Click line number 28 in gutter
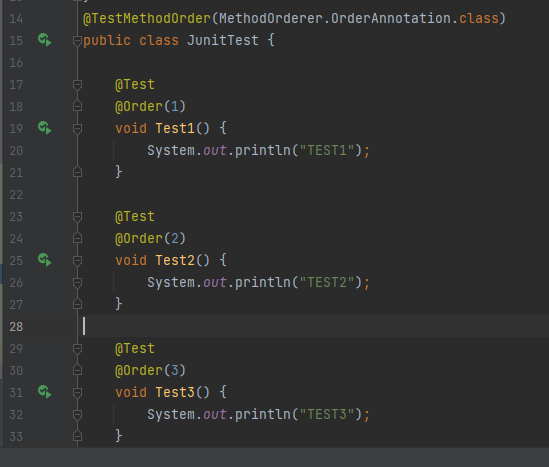The image size is (549, 467). tap(16, 327)
